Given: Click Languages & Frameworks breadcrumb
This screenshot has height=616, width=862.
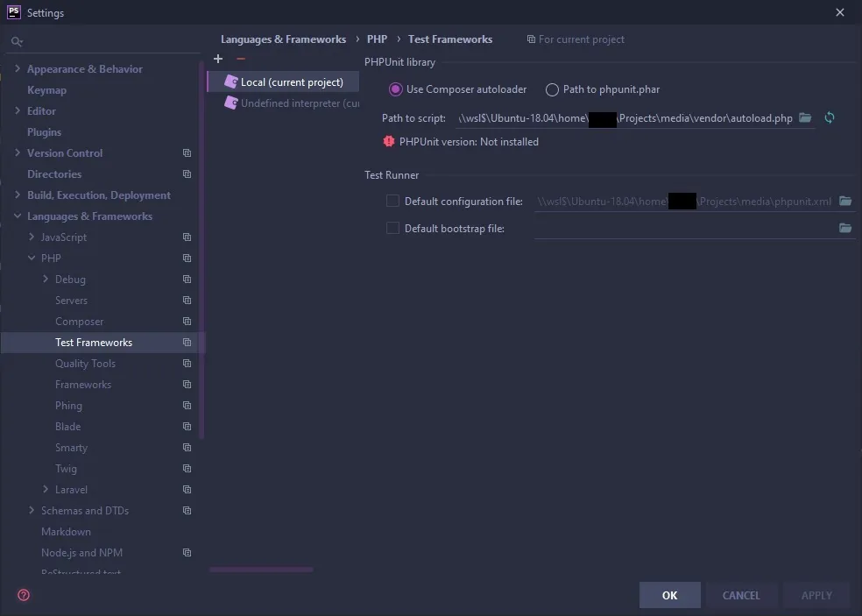Looking at the screenshot, I should (283, 39).
